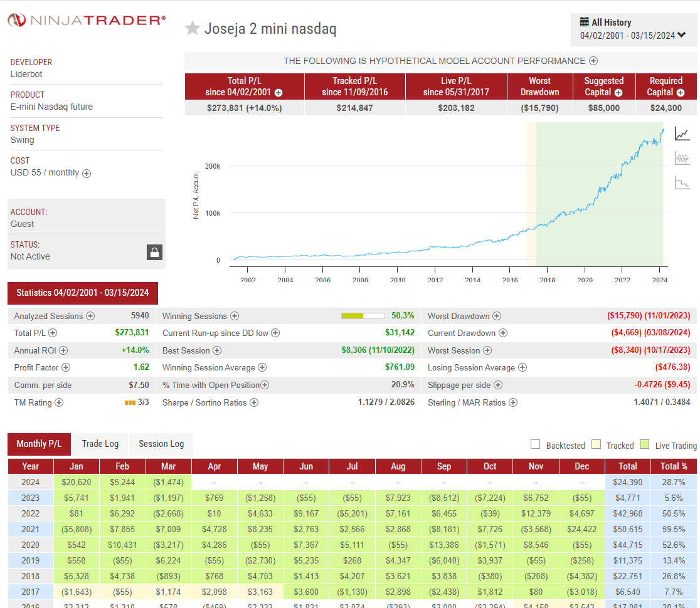Click plus icon beside Current Drawdown
Screen dimensions: 700x608
click(x=503, y=333)
